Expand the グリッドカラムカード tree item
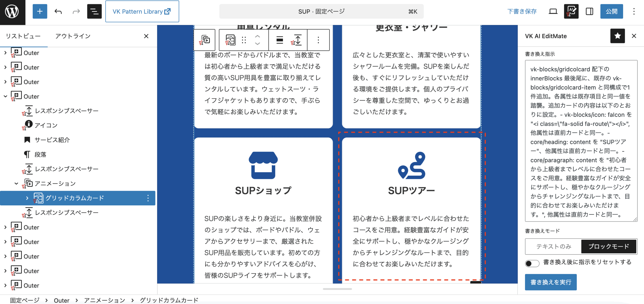 click(27, 198)
